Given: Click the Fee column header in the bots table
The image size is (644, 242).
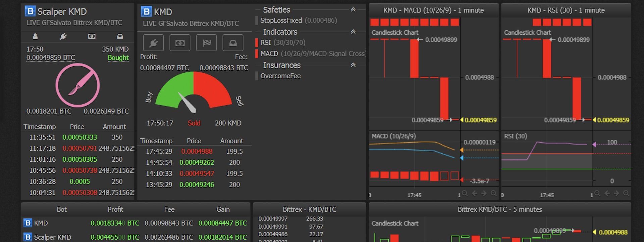Looking at the screenshot, I should tap(169, 209).
